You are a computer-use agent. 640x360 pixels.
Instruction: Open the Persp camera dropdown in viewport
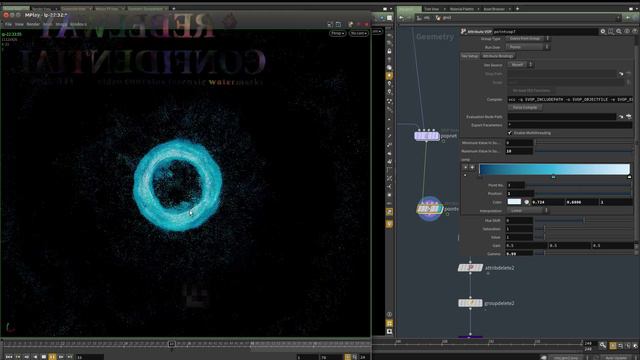tap(338, 33)
